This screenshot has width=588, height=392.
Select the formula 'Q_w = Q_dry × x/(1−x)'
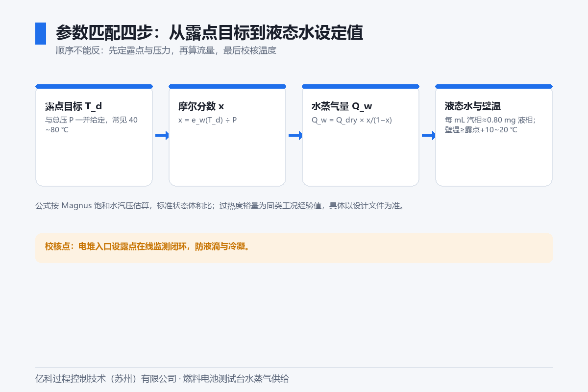[x=352, y=120]
